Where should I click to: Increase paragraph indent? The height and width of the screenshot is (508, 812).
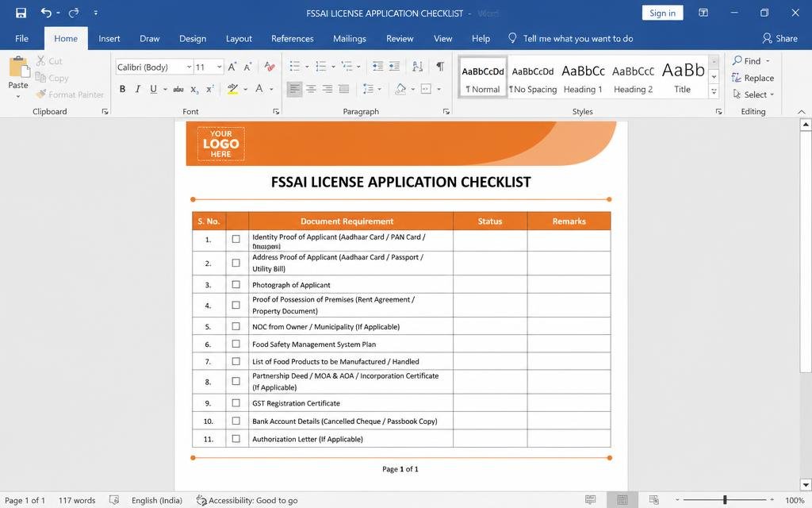(395, 67)
